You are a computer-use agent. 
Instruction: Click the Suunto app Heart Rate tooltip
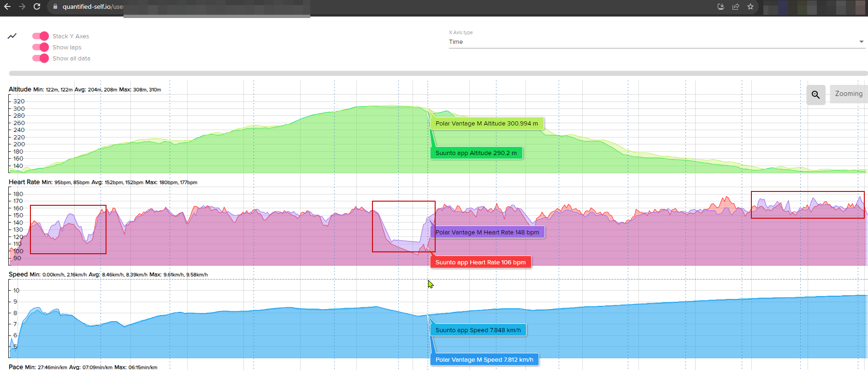[480, 262]
